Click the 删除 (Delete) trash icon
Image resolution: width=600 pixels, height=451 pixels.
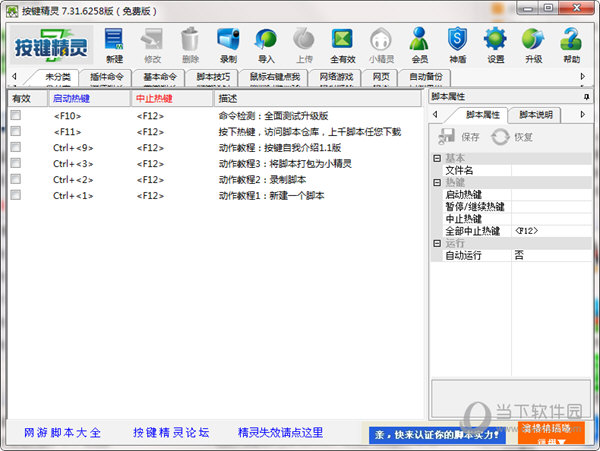pyautogui.click(x=190, y=45)
